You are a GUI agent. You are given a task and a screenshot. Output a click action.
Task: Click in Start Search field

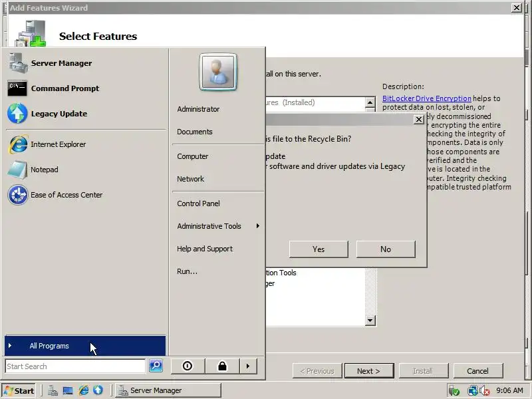point(75,366)
